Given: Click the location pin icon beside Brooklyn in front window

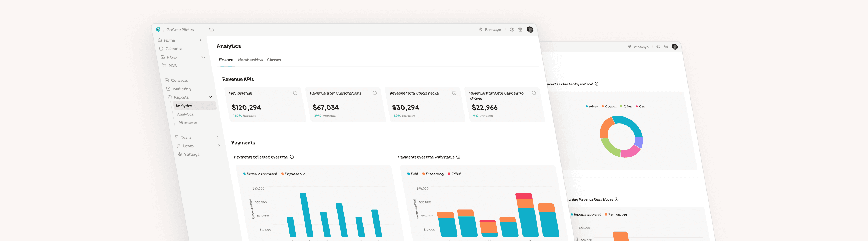Looking at the screenshot, I should coord(481,30).
